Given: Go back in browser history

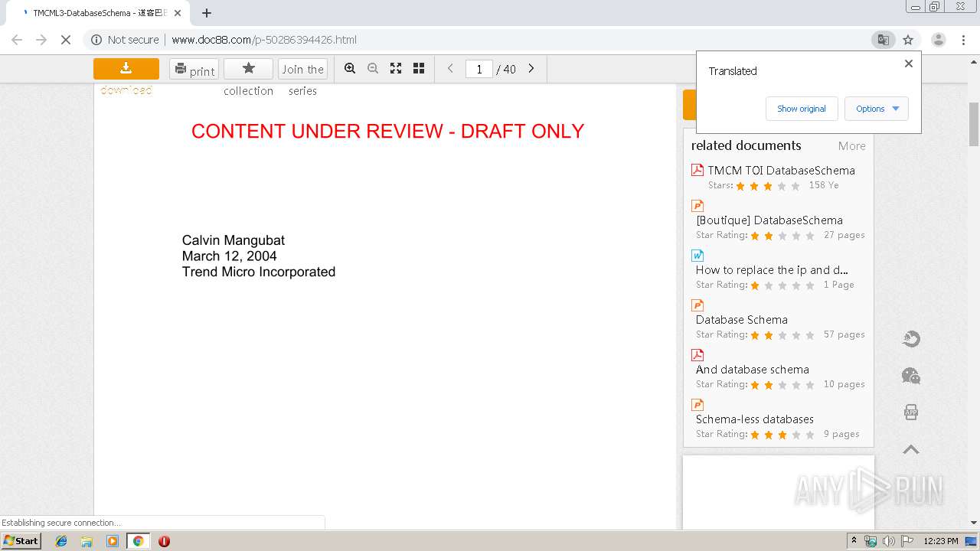Looking at the screenshot, I should tap(17, 40).
